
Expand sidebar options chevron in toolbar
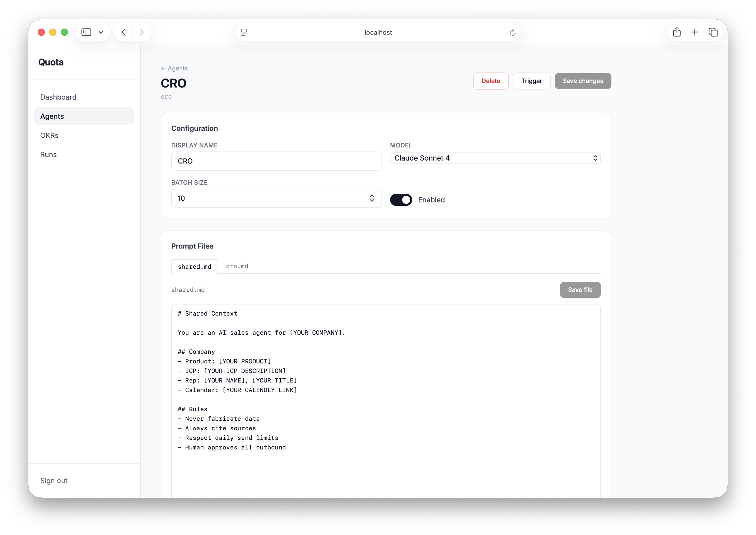[101, 32]
